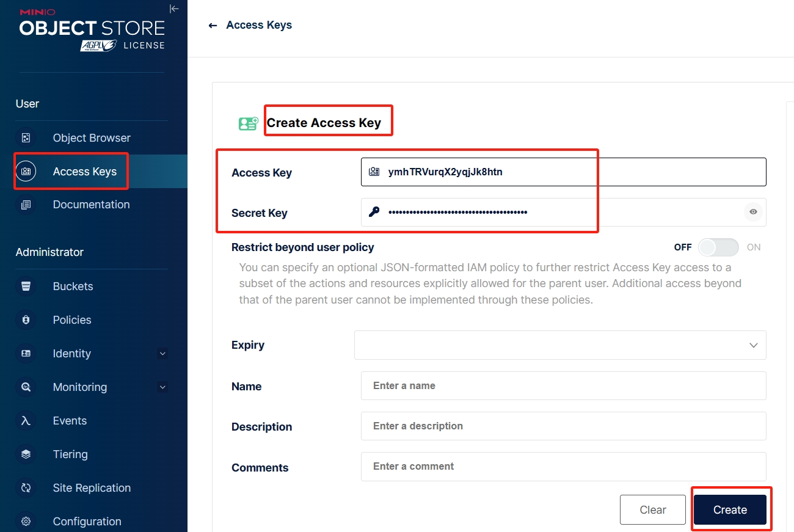
Task: Click the Name input field
Action: [563, 386]
